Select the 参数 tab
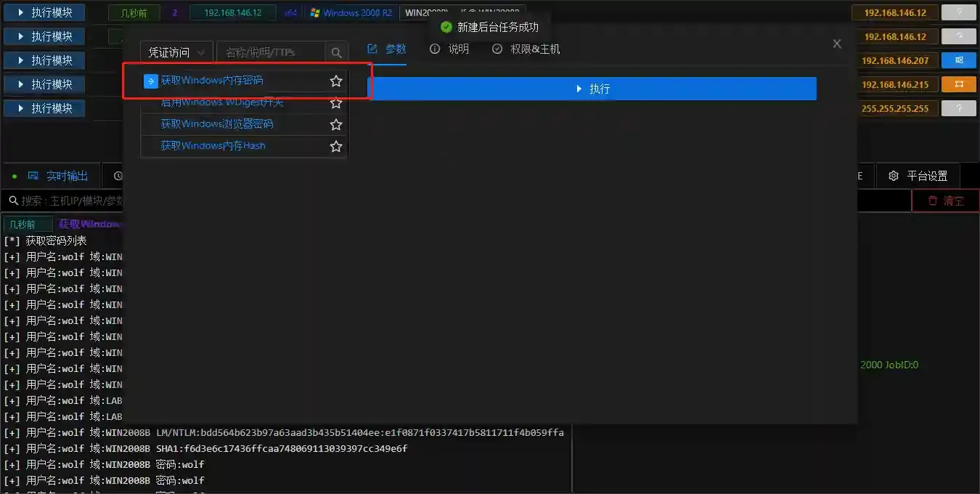Image resolution: width=980 pixels, height=494 pixels. pyautogui.click(x=387, y=49)
